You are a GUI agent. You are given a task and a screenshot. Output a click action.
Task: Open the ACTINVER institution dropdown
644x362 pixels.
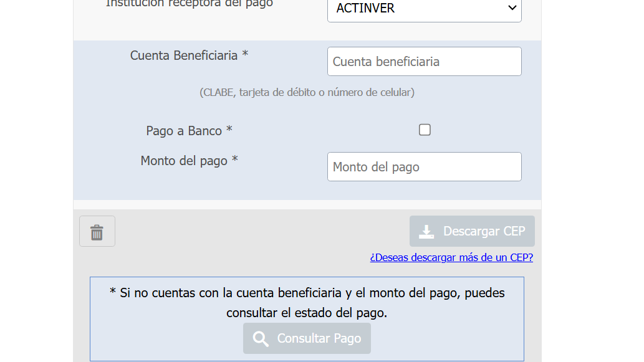425,8
